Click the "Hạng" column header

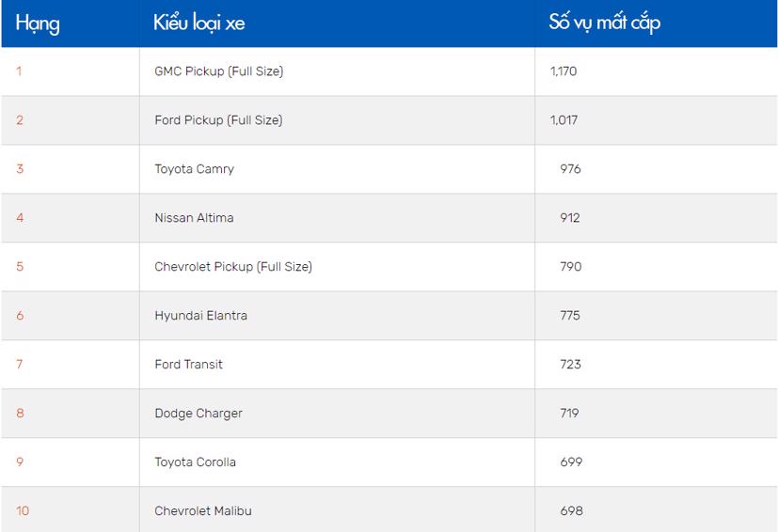[x=38, y=23]
